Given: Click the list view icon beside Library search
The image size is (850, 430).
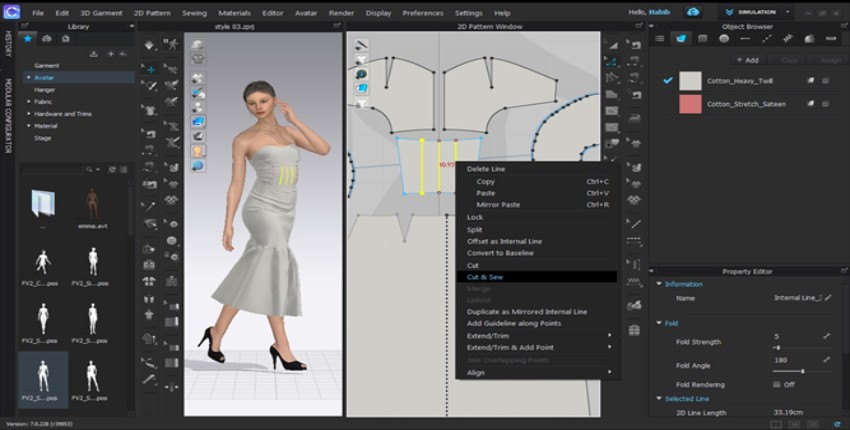Looking at the screenshot, I should [123, 170].
